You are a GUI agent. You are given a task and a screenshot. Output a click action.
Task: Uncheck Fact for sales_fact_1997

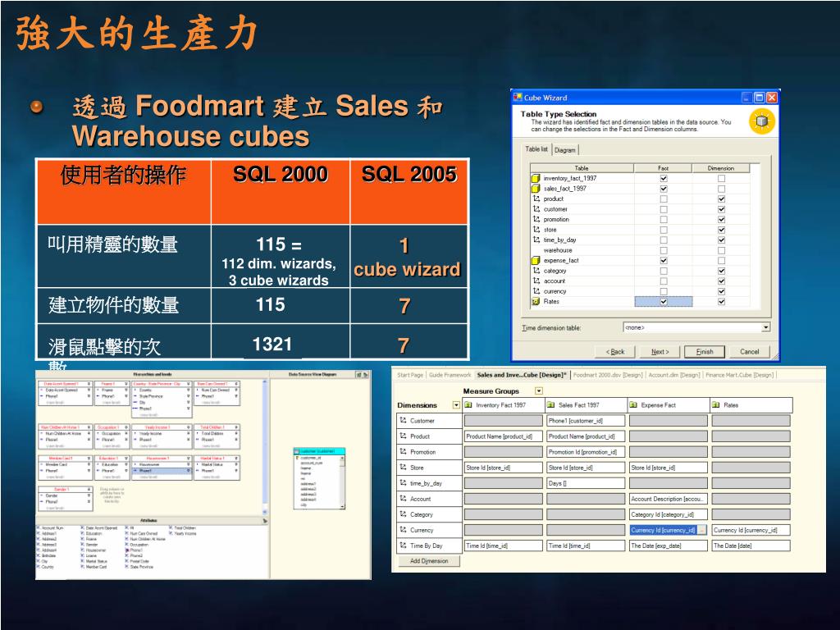click(x=664, y=189)
